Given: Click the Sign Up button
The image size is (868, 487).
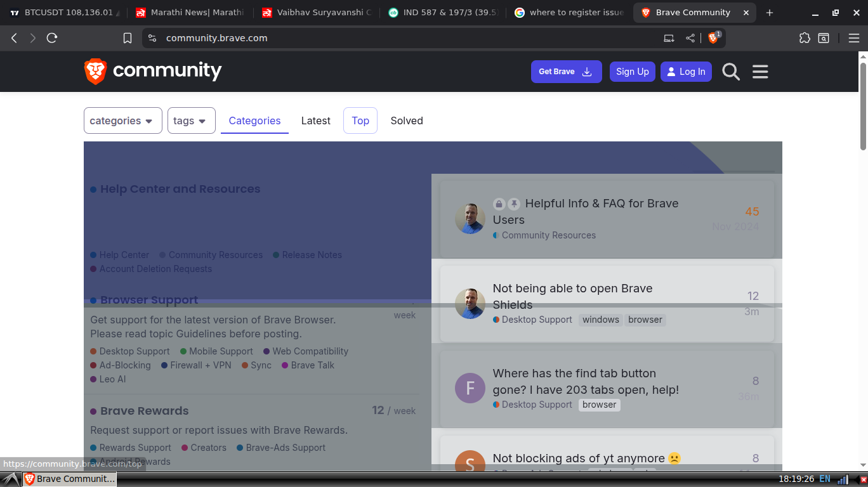Looking at the screenshot, I should pyautogui.click(x=633, y=72).
